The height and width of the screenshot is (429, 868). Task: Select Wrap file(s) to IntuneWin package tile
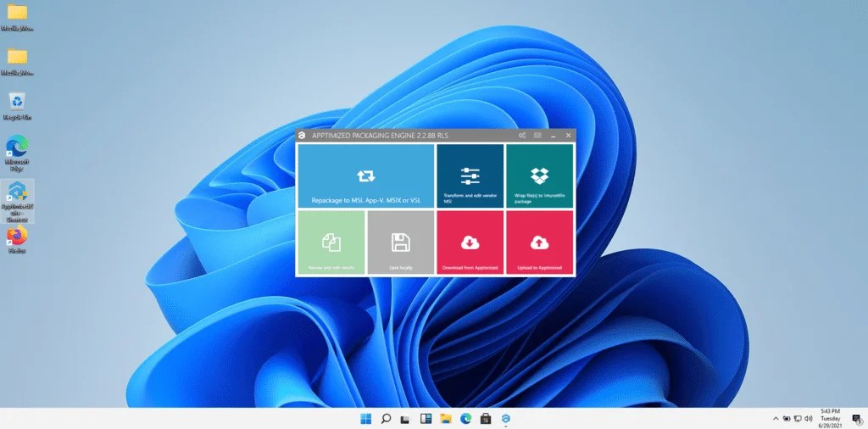click(x=540, y=176)
